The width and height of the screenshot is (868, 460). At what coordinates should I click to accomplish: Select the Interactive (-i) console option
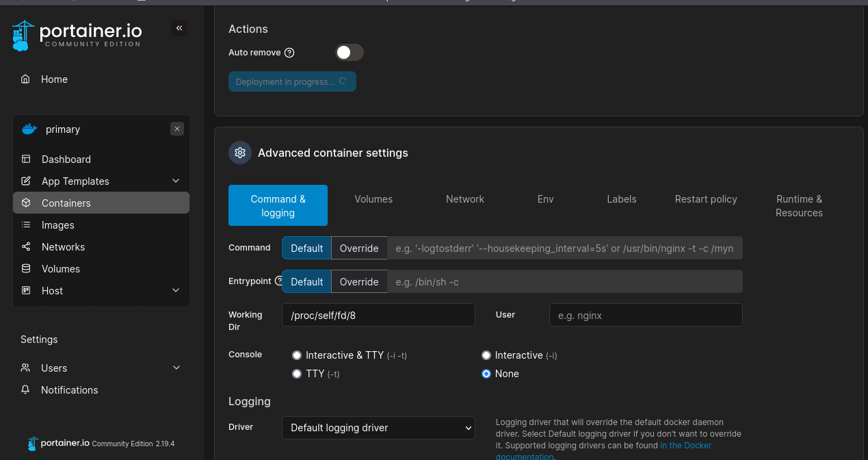pos(486,355)
